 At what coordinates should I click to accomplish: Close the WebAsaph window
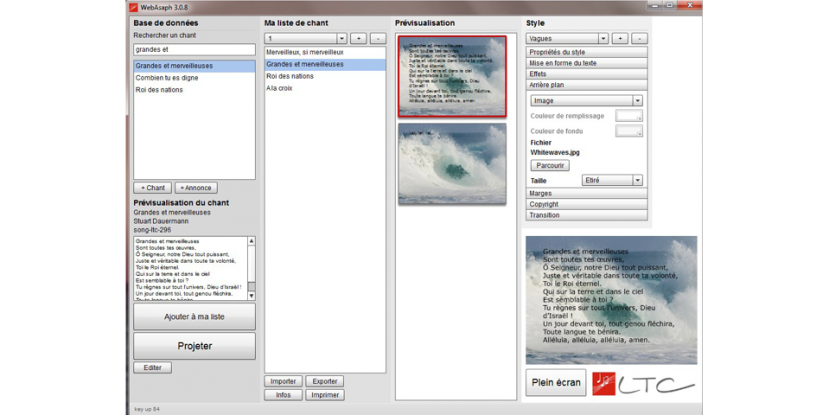[689, 5]
